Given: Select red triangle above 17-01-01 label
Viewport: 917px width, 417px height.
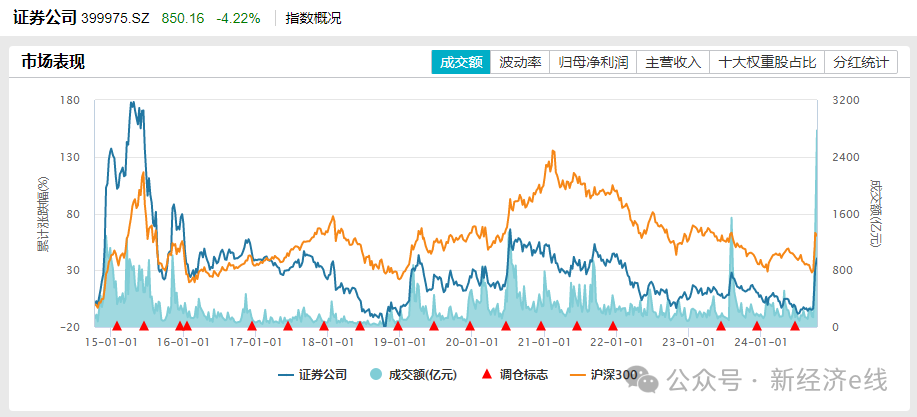Looking at the screenshot, I should coord(252,326).
